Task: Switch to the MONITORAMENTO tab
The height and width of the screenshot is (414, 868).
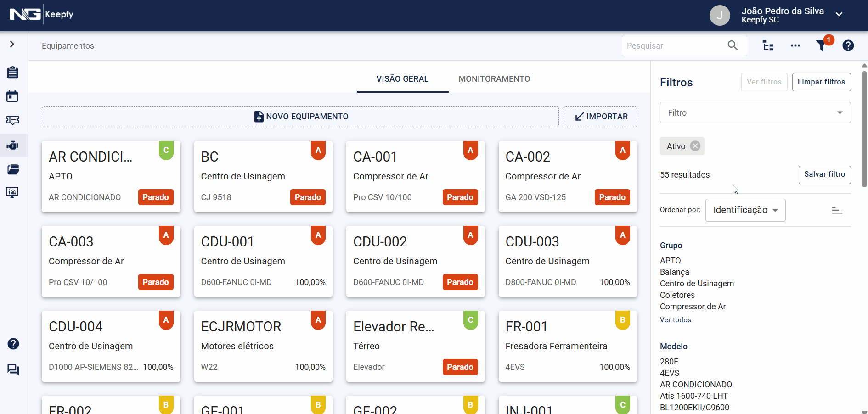Action: (x=494, y=79)
